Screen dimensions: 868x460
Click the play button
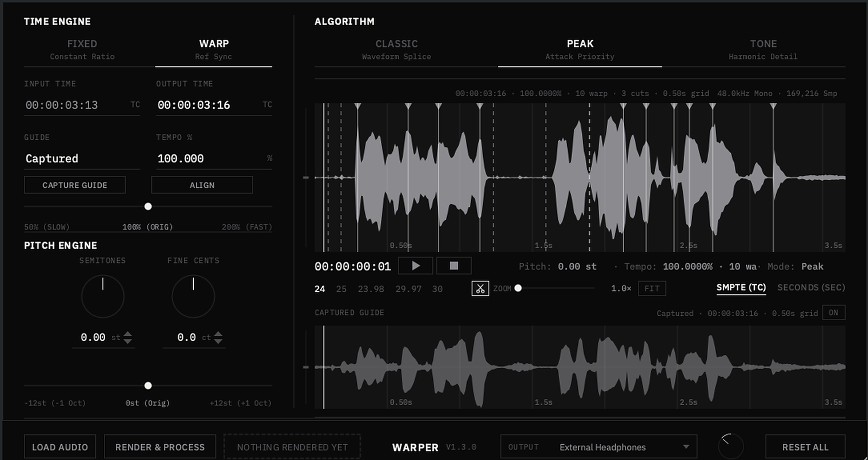[x=416, y=266]
